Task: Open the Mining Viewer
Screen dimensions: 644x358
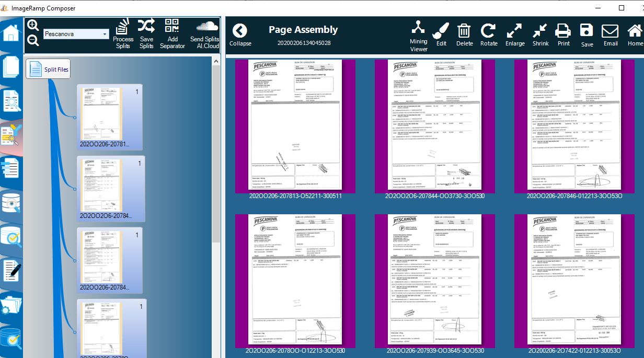Action: (418, 36)
